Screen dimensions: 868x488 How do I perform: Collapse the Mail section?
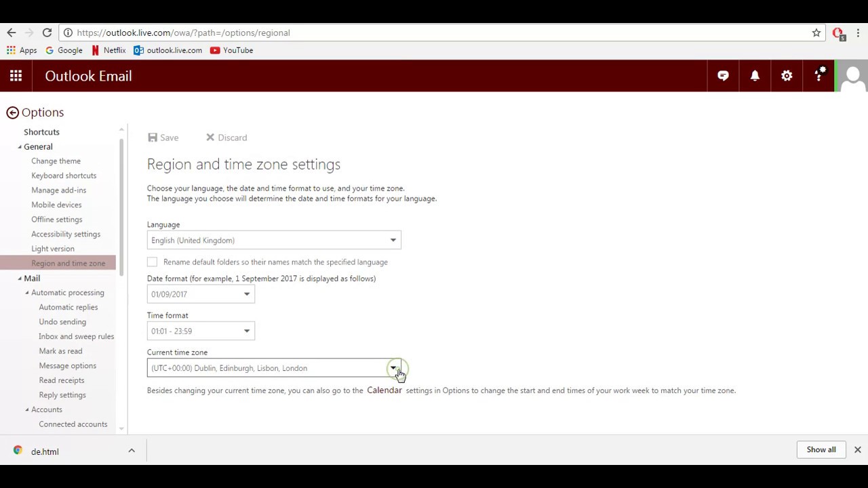(20, 279)
